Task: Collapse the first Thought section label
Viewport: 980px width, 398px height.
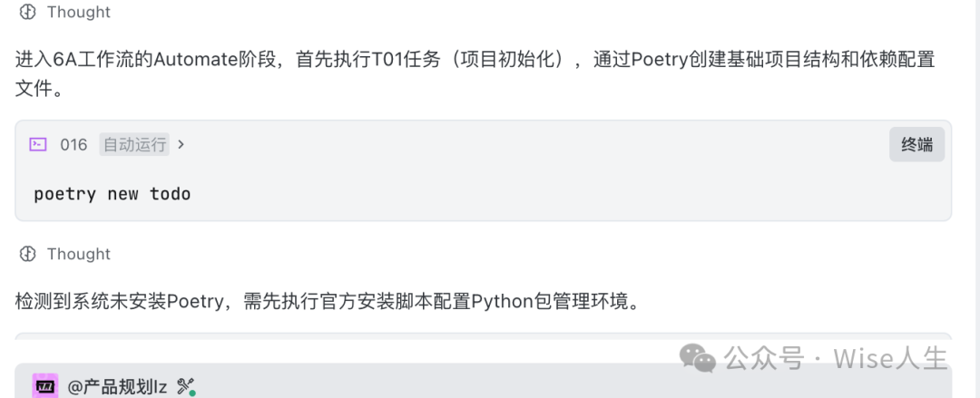Action: (x=79, y=12)
